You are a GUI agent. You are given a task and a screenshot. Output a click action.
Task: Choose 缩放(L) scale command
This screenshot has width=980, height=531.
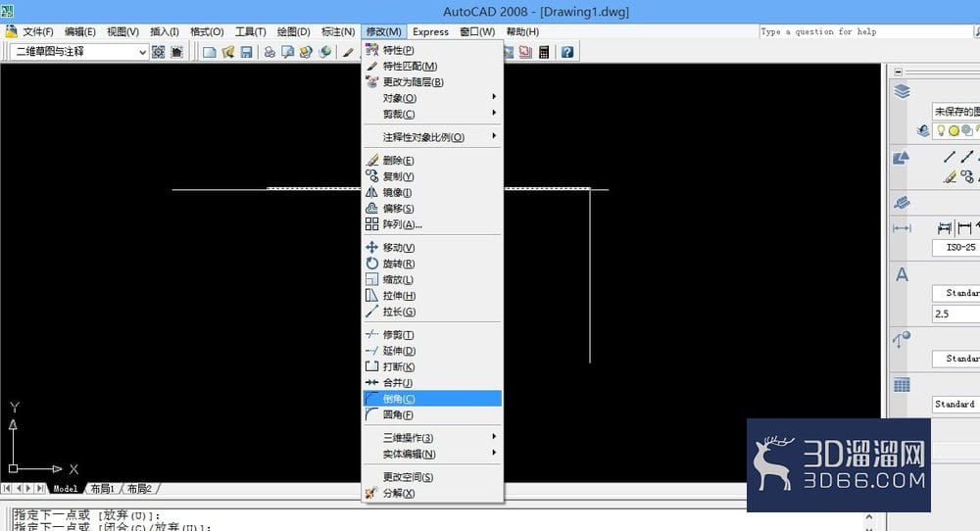point(432,279)
